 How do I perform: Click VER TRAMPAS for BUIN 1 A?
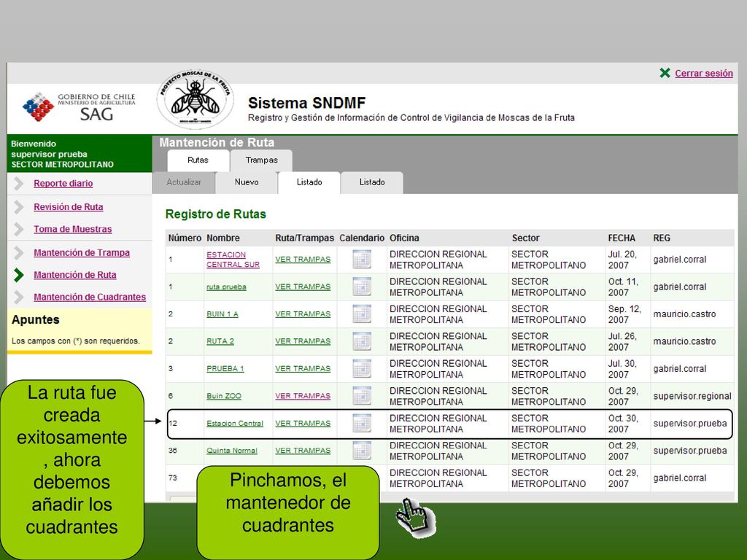303,314
